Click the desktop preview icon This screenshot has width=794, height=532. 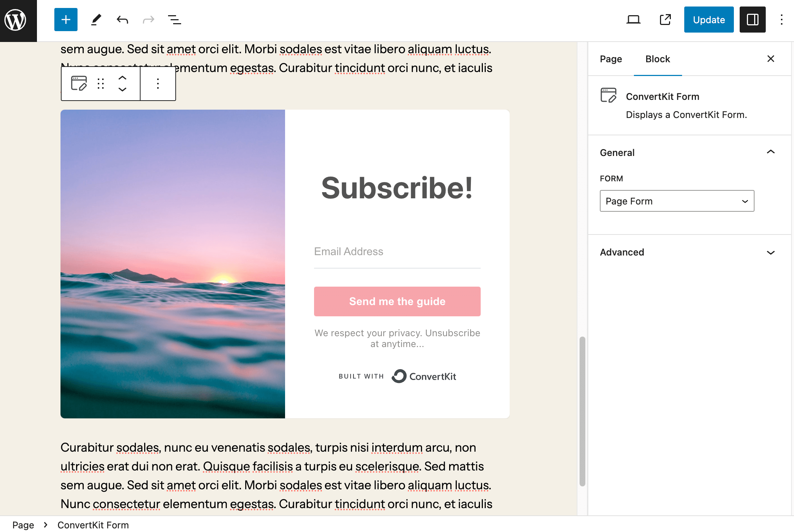click(x=634, y=19)
